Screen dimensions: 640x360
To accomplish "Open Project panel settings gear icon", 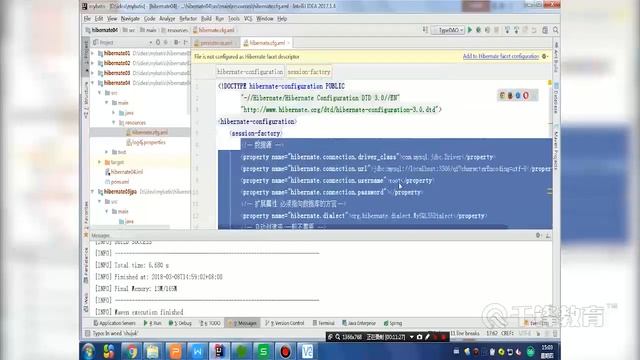I will pos(176,42).
